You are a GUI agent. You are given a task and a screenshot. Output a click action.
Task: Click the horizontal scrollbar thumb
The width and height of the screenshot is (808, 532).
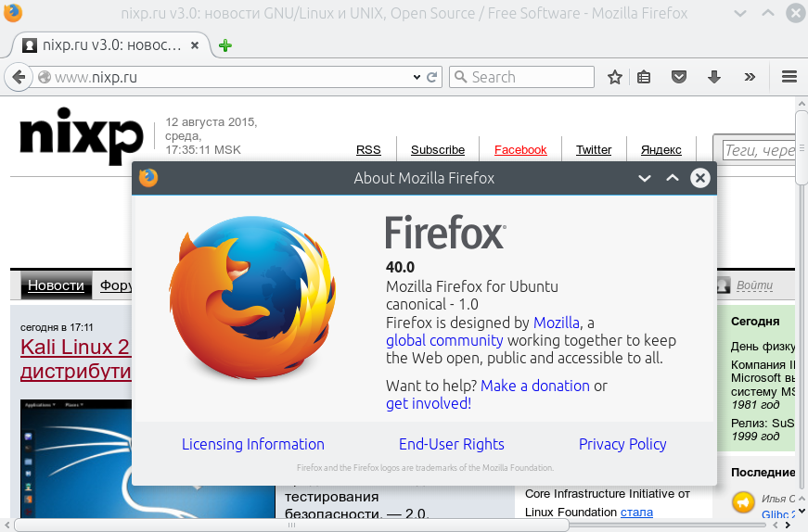(291, 526)
